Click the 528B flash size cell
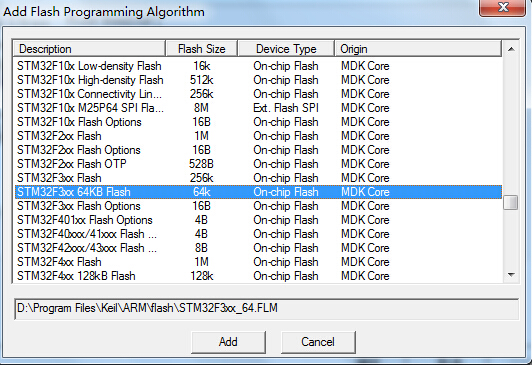Screen dimensions: 532x365 coord(202,164)
